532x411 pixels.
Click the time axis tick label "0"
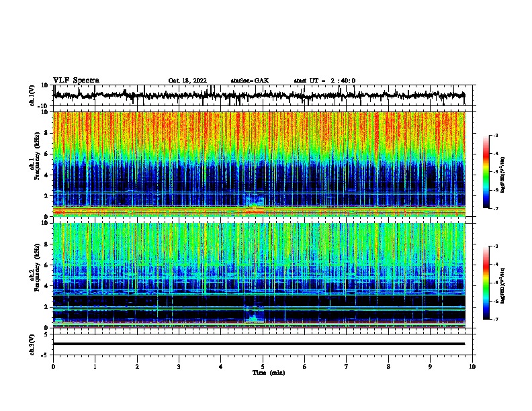point(53,367)
